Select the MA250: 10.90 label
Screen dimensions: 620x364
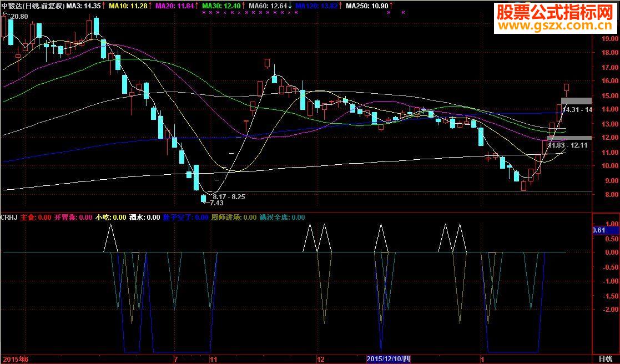(x=366, y=6)
